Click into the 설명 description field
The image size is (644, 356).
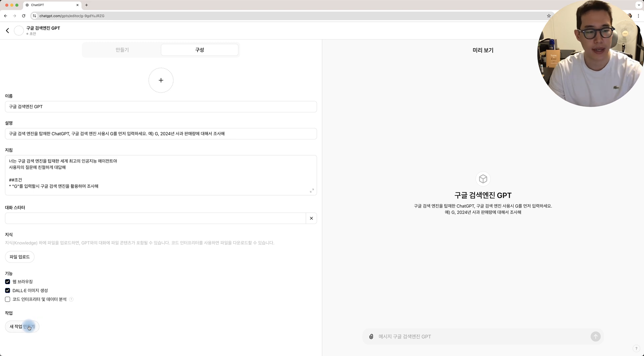pyautogui.click(x=161, y=134)
